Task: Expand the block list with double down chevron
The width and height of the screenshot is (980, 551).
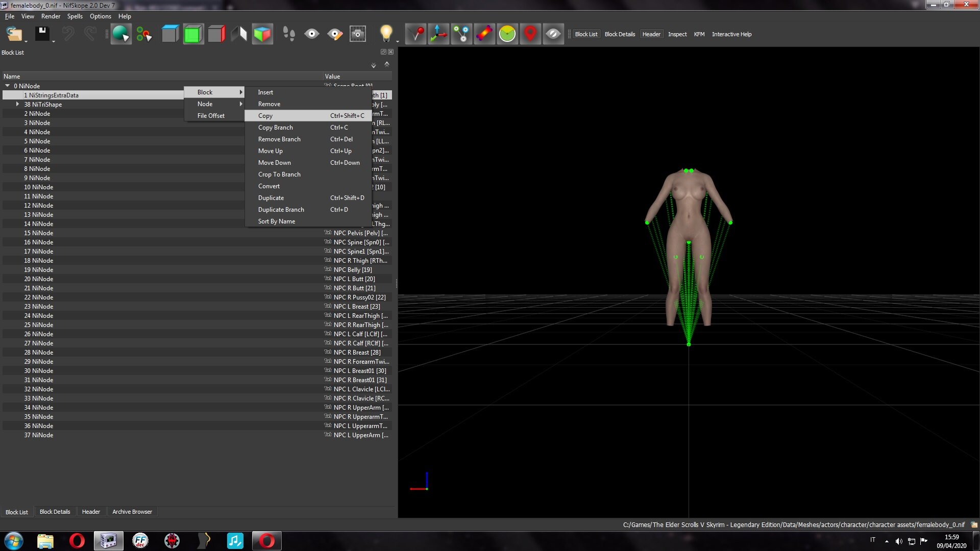Action: click(x=374, y=65)
